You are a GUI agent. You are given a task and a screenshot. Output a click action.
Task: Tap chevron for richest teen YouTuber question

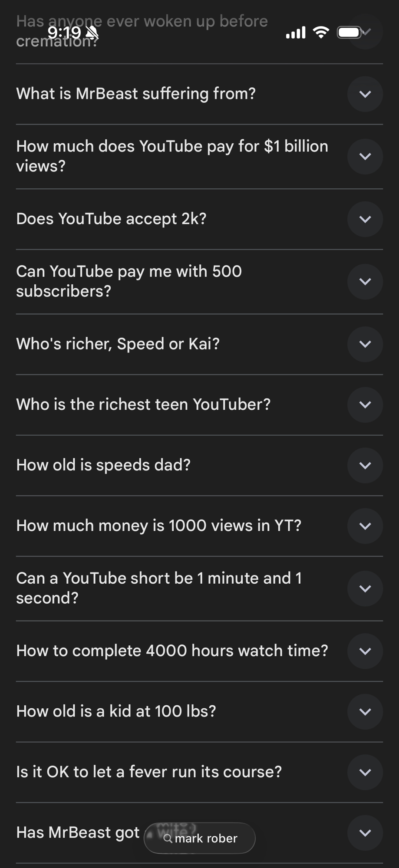[x=365, y=404]
